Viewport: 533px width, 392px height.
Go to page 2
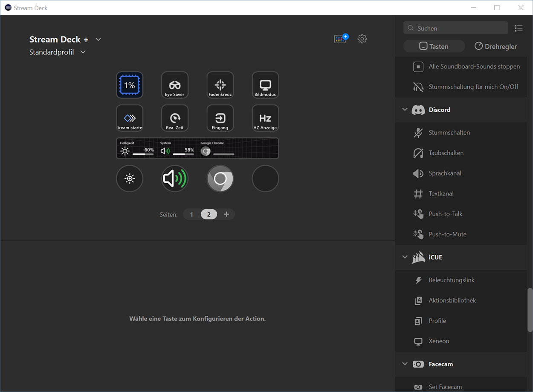coord(209,214)
